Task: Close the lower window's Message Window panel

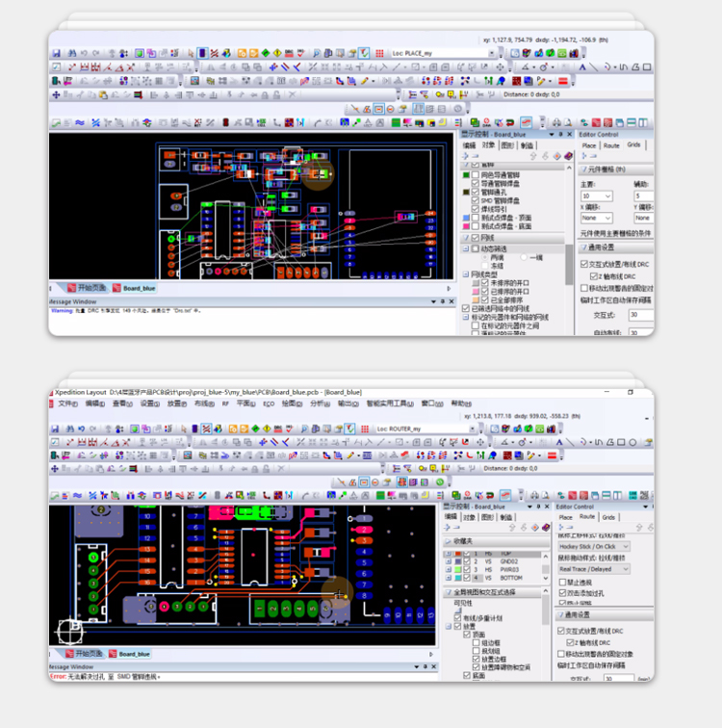Action: tap(434, 666)
